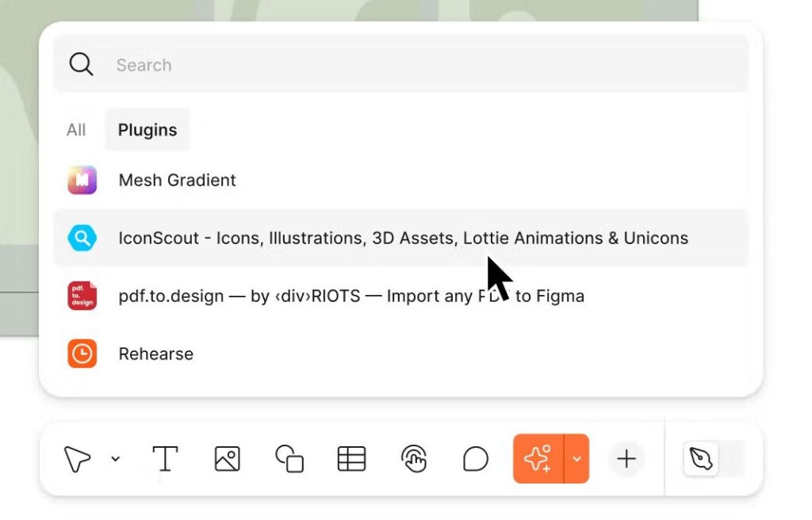Click the IconScout blue search icon
Image resolution: width=812 pixels, height=520 pixels.
(x=82, y=239)
